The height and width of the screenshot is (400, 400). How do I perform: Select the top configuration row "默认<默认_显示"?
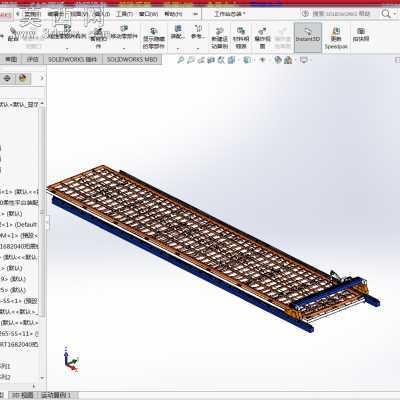20,104
